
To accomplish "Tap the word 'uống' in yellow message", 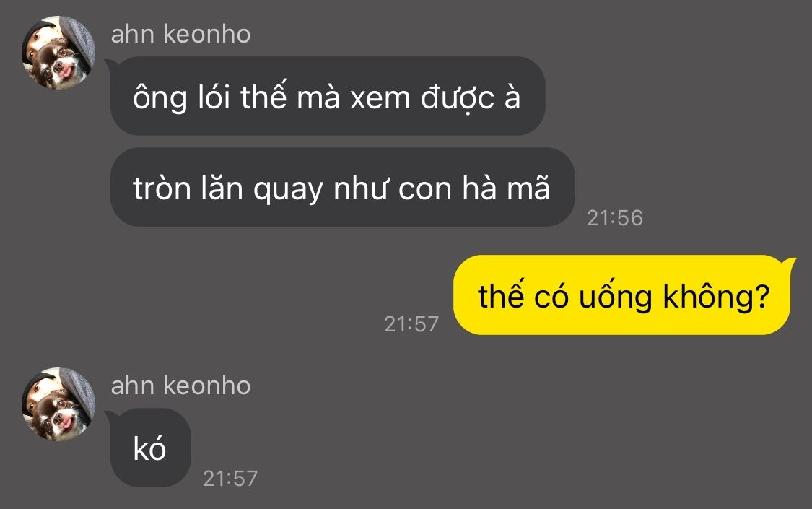I will pyautogui.click(x=615, y=297).
